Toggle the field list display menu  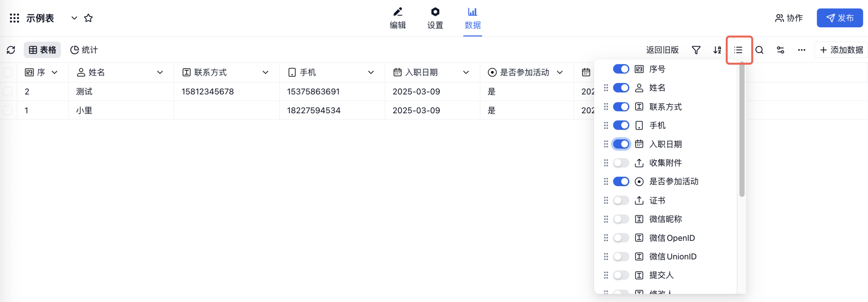[738, 50]
